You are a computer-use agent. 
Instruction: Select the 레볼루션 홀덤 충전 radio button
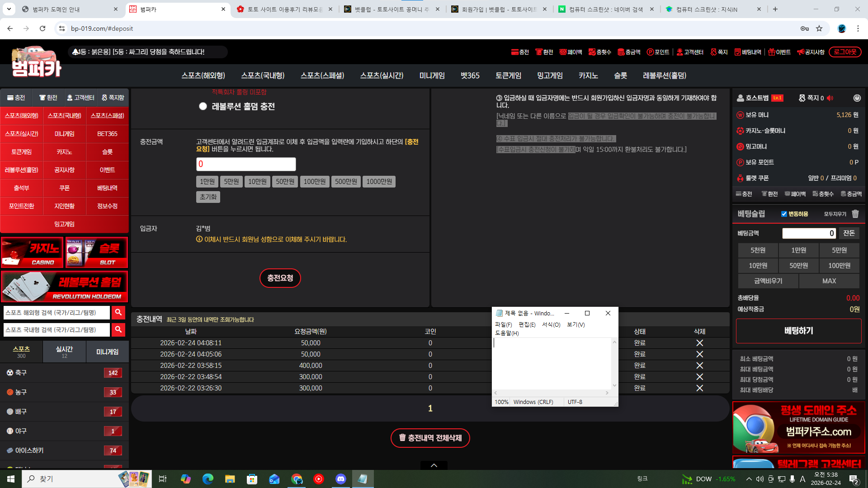click(203, 106)
